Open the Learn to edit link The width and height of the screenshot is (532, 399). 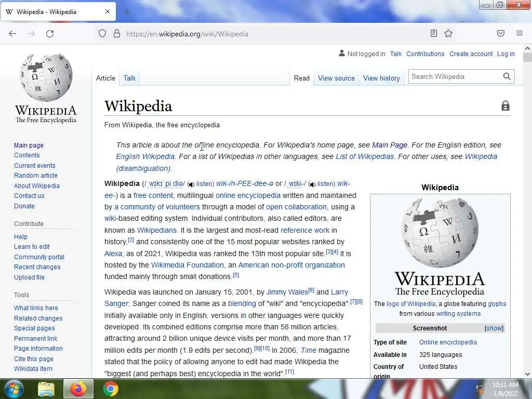point(32,246)
